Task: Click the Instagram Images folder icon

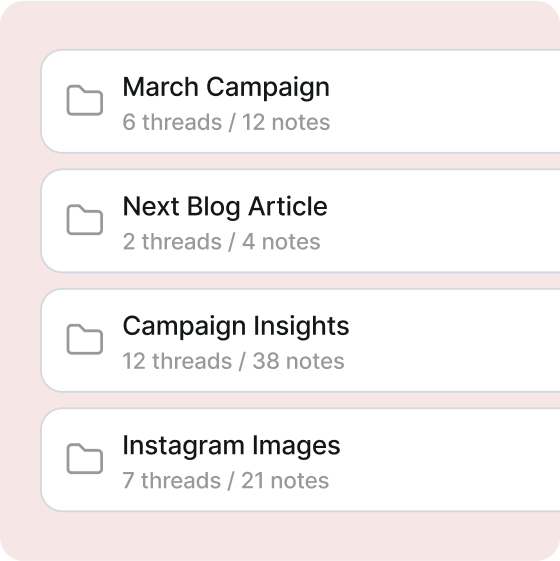Action: pyautogui.click(x=85, y=459)
